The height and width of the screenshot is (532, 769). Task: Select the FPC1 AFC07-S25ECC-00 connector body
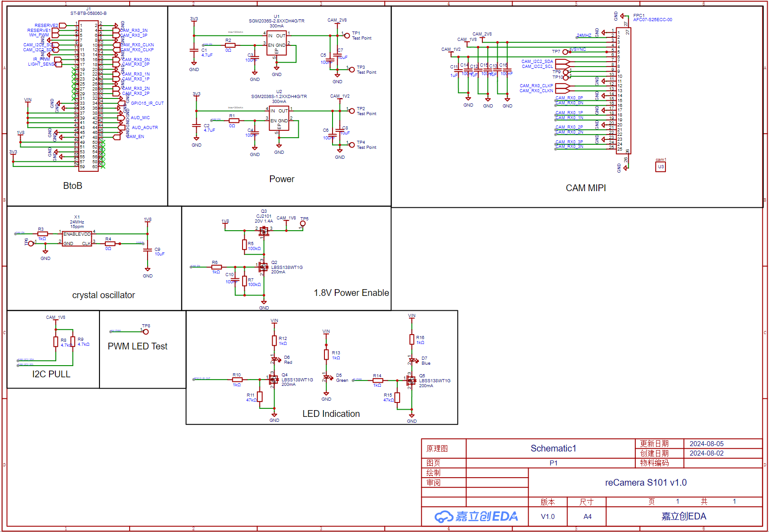tap(623, 90)
